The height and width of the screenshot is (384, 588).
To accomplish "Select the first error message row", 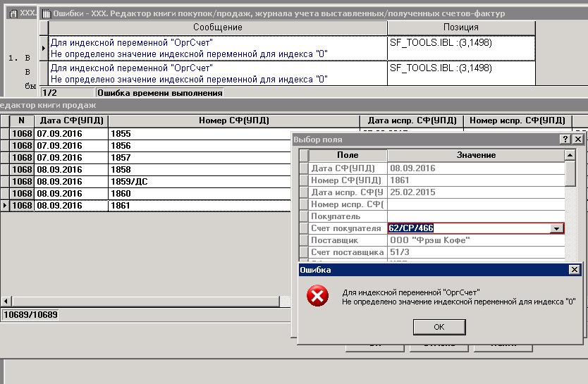I will coord(217,48).
